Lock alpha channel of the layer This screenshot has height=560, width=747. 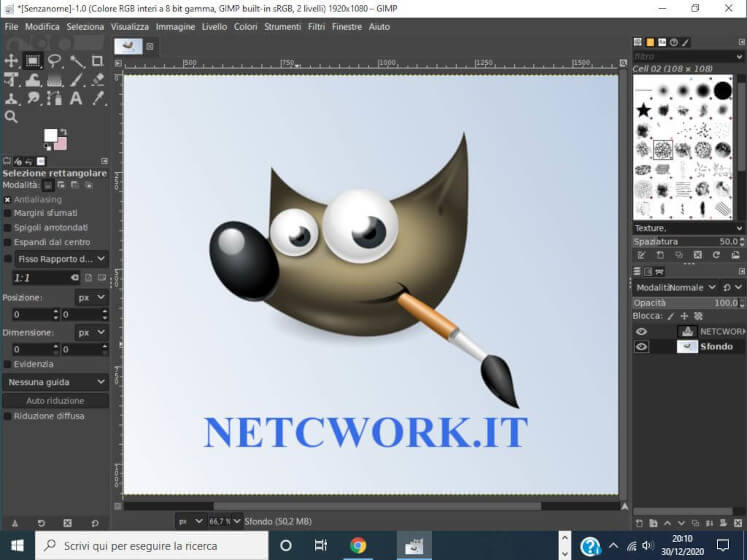(x=698, y=316)
